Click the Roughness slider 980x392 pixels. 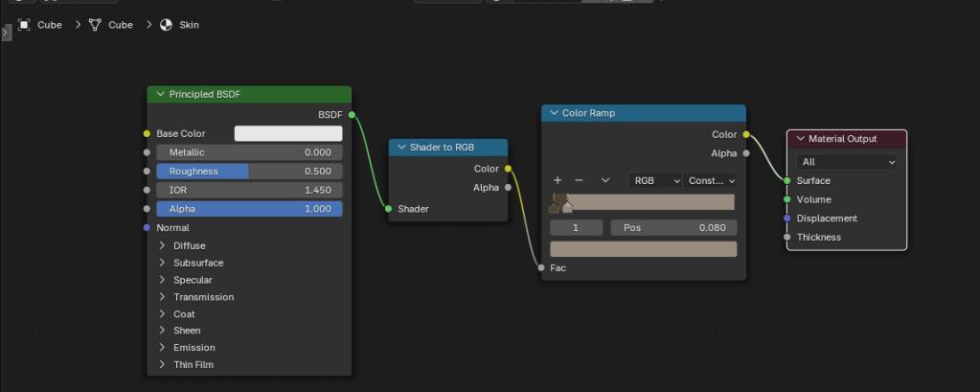(249, 172)
